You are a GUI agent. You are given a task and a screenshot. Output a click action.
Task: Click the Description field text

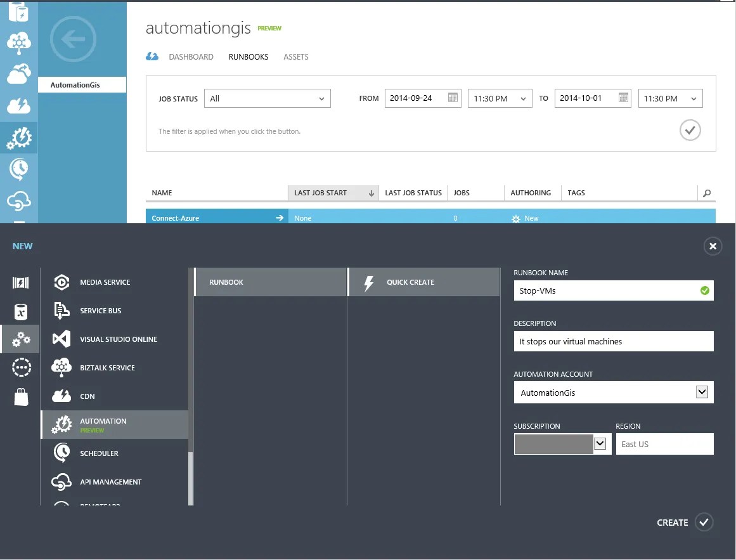[x=613, y=341]
